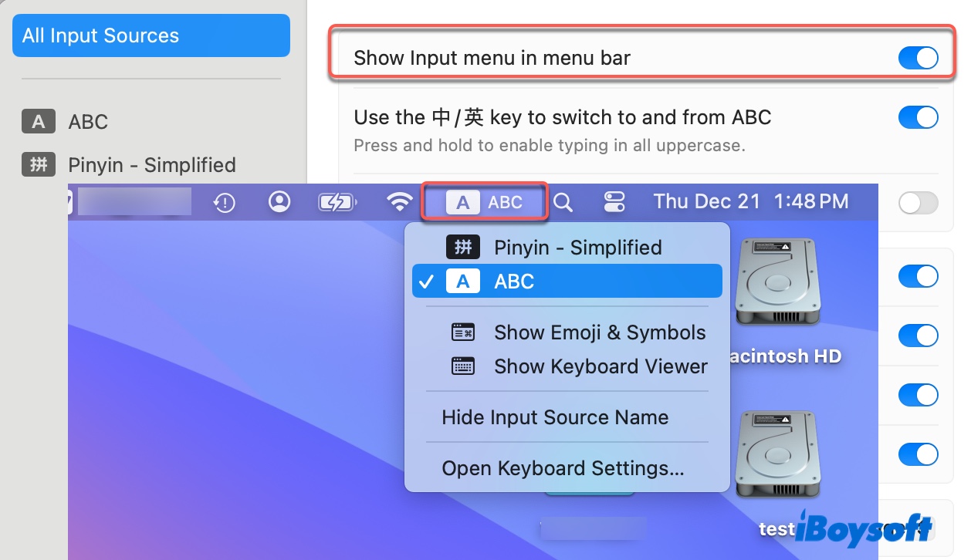This screenshot has width=971, height=560.
Task: Click the Emoji & Symbols viewer icon
Action: [x=463, y=332]
